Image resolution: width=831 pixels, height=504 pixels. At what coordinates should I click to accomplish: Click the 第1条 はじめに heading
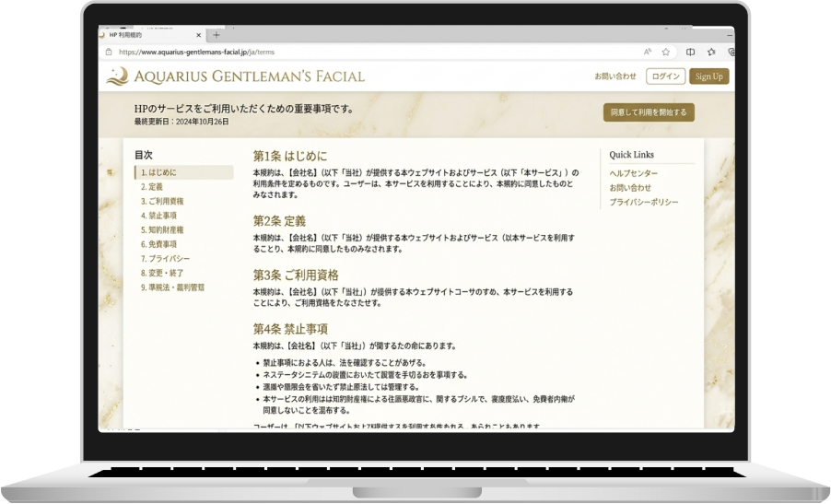click(290, 156)
